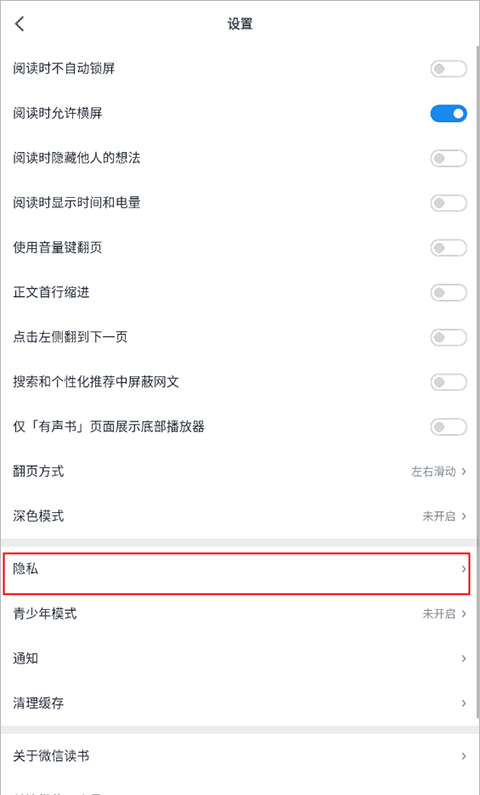The height and width of the screenshot is (795, 480).
Task: Open 青少年模式 setting
Action: pos(240,614)
